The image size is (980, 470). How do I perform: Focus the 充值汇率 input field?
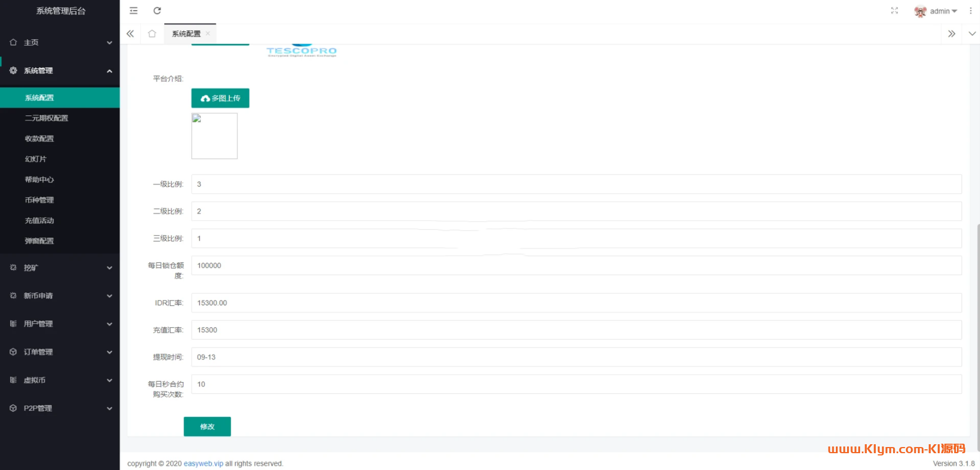576,330
